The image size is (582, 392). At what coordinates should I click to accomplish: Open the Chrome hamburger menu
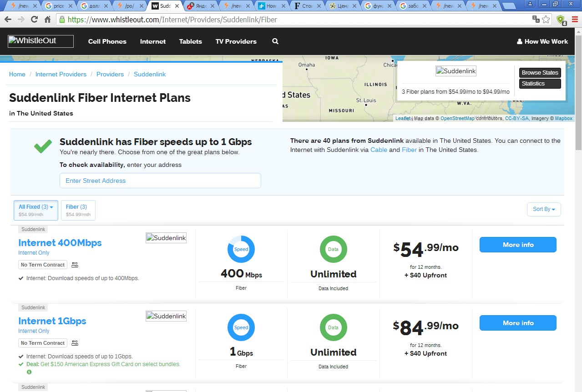(x=575, y=20)
